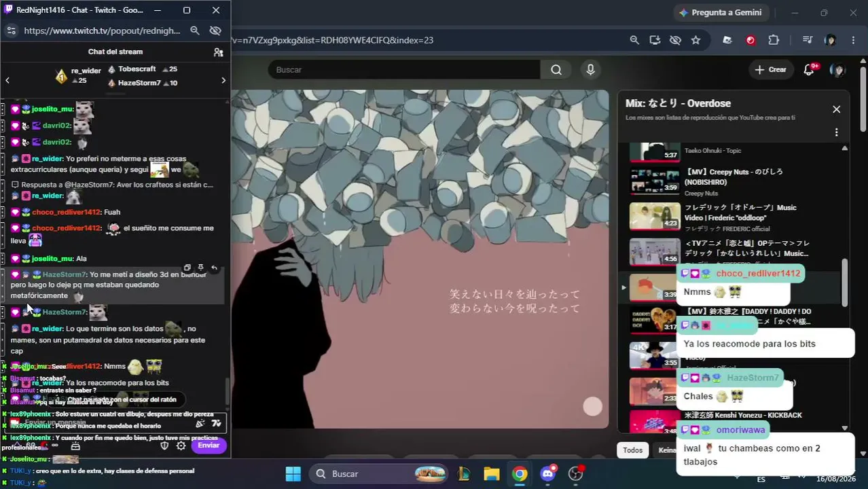
Task: Open Tobescraft in the gifter leaderboard
Action: click(137, 69)
